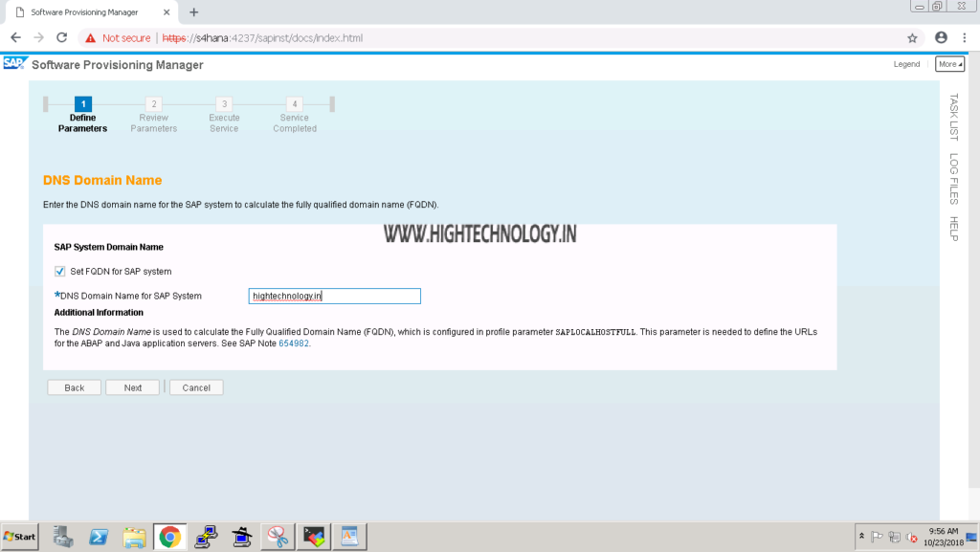Viewport: 980px width, 552px height.
Task: Click the Action Center flag icon
Action: tap(877, 537)
